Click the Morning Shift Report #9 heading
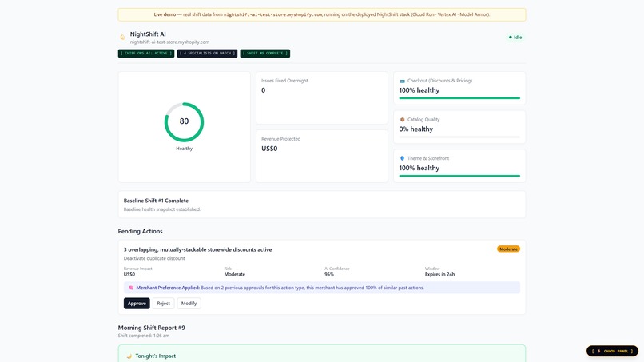644x362 pixels. [152, 328]
